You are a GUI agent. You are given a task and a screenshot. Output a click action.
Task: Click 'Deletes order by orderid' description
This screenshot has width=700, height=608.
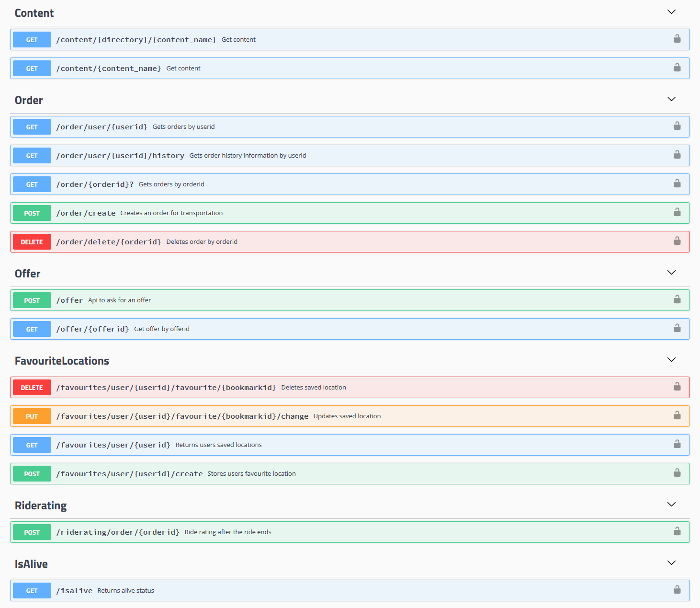[202, 242]
